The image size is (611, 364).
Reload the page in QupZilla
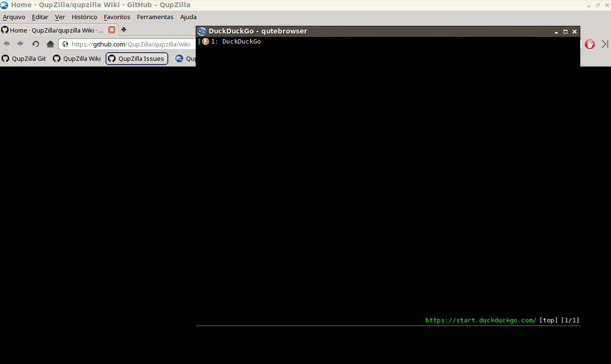coord(35,44)
